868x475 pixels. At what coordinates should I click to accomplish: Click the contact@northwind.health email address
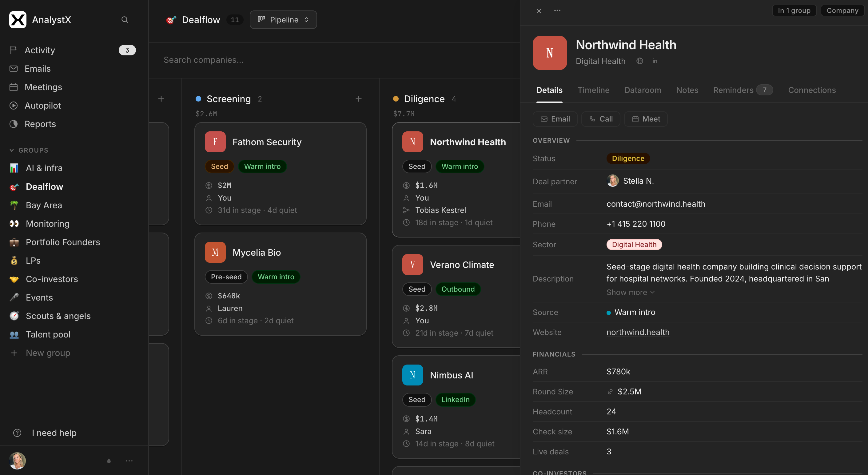(x=656, y=204)
